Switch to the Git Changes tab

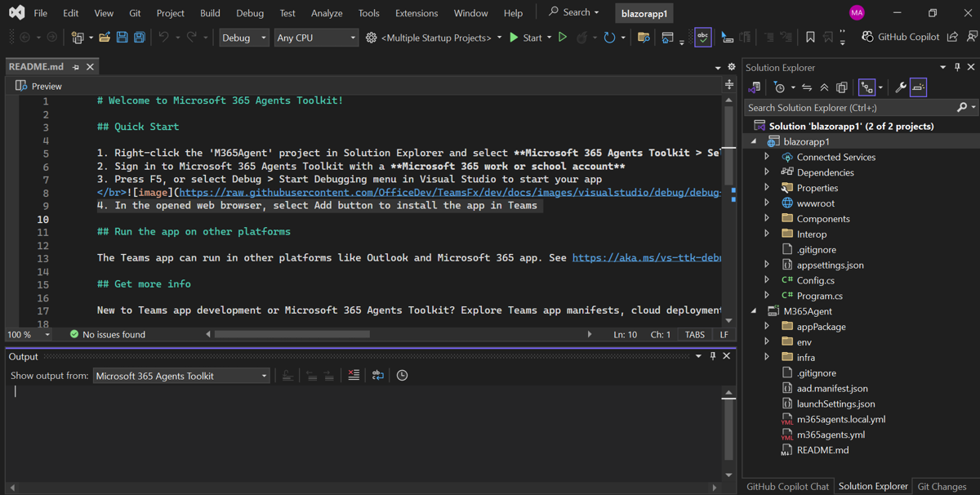click(942, 486)
